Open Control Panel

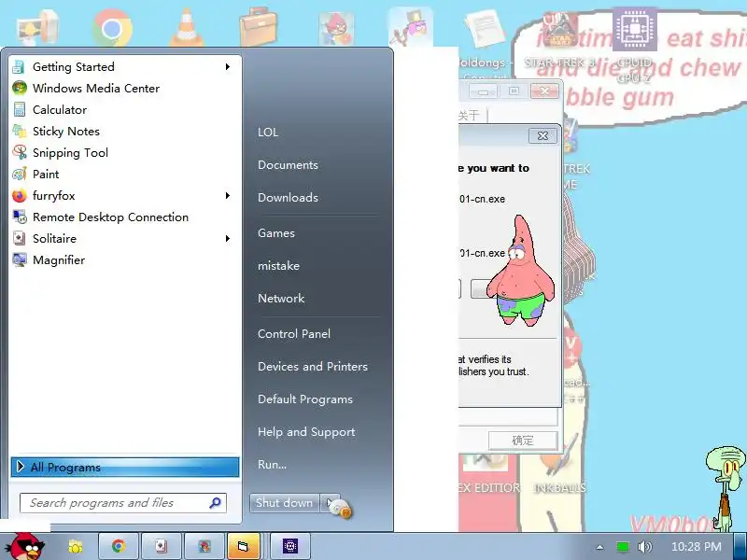(294, 334)
